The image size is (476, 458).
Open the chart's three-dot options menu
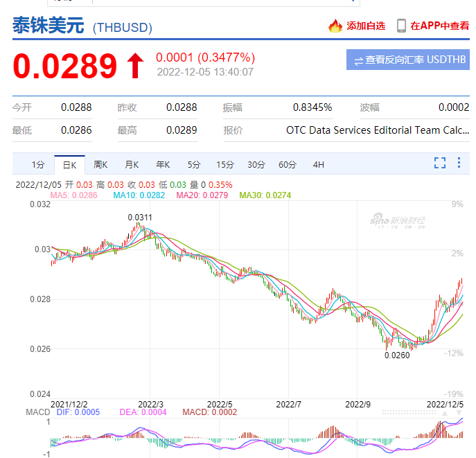click(459, 164)
